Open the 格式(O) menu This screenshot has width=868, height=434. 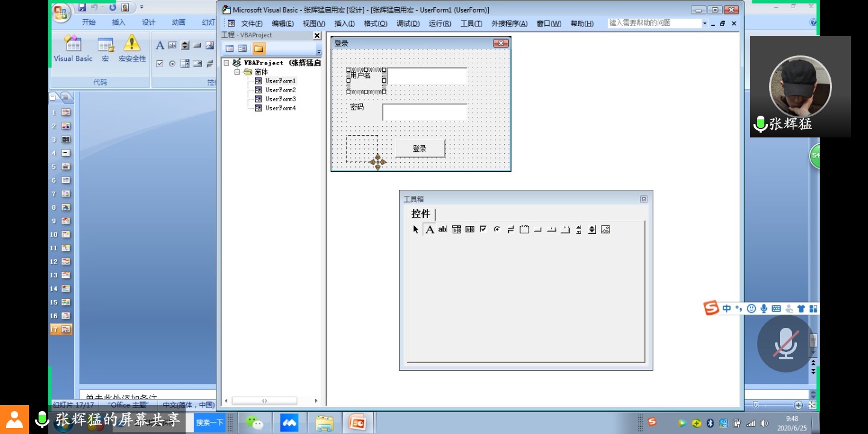point(376,24)
